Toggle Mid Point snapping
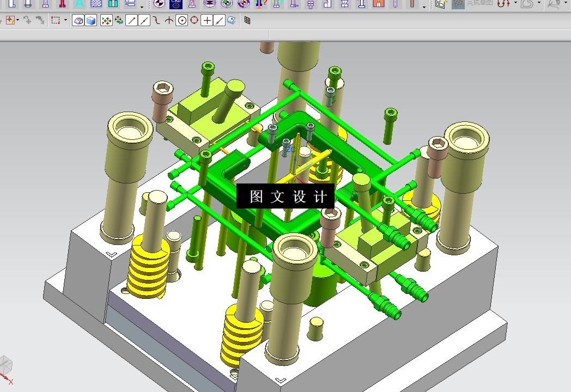The height and width of the screenshot is (392, 571). pos(144,21)
